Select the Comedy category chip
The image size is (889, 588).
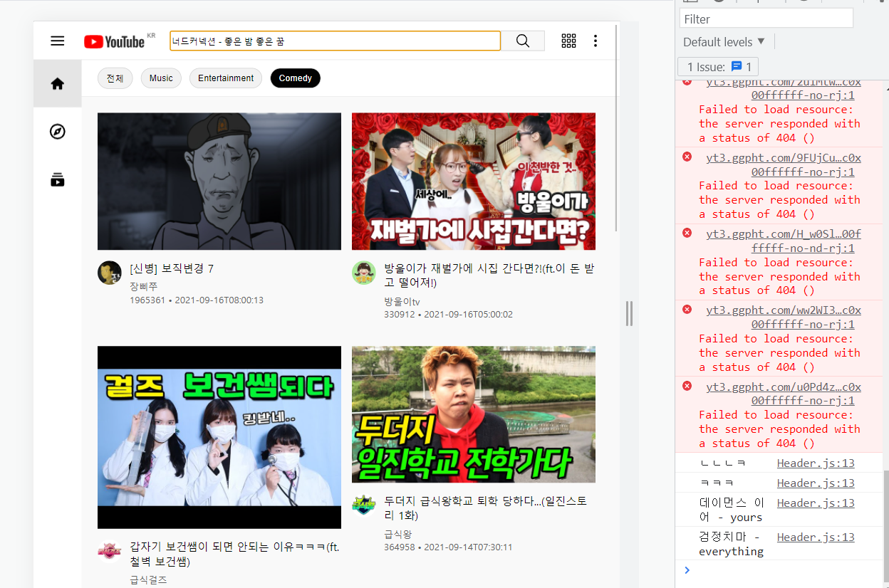click(296, 78)
